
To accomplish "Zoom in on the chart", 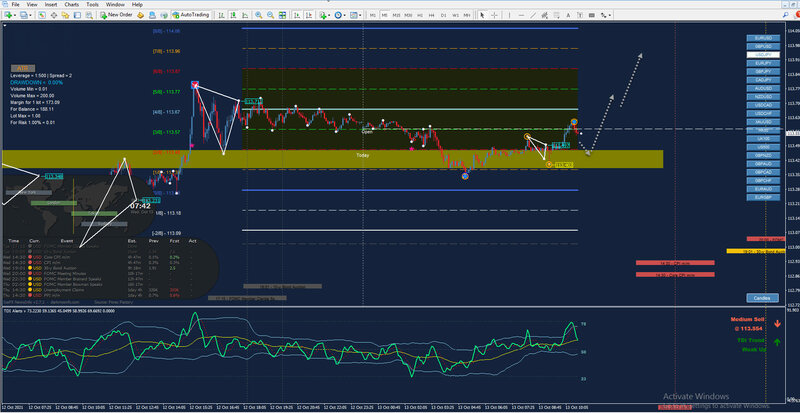I will pos(258,15).
